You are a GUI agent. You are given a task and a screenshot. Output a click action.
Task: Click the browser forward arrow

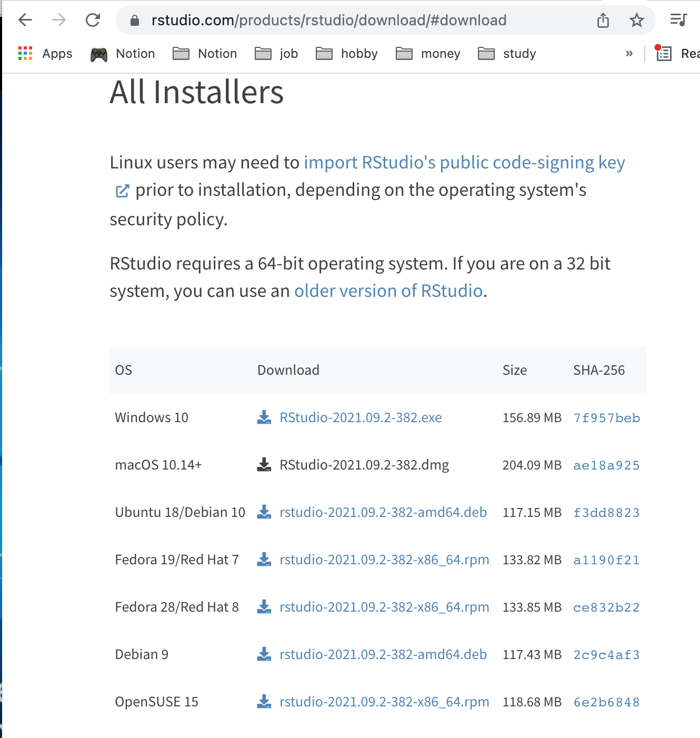(59, 21)
